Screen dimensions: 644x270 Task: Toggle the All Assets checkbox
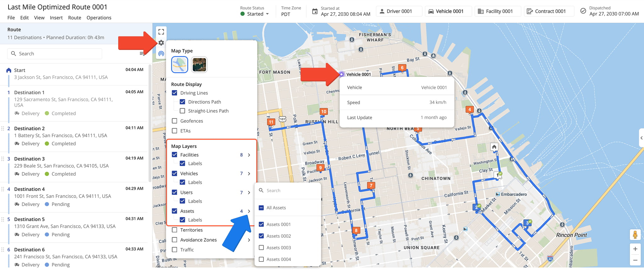point(261,208)
